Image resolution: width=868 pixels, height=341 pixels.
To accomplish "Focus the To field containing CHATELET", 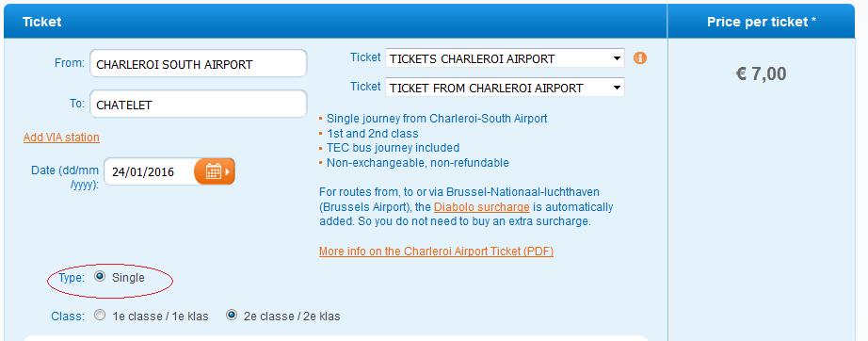I will pos(199,104).
